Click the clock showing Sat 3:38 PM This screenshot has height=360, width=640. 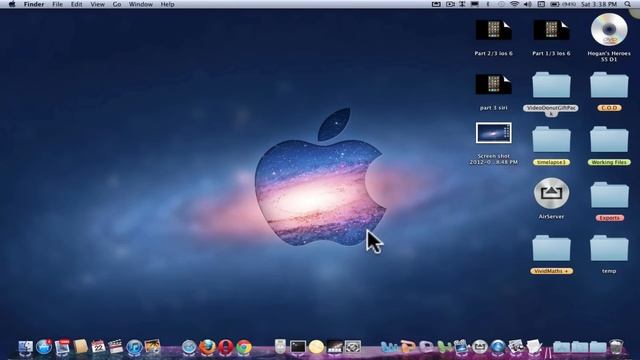(599, 4)
